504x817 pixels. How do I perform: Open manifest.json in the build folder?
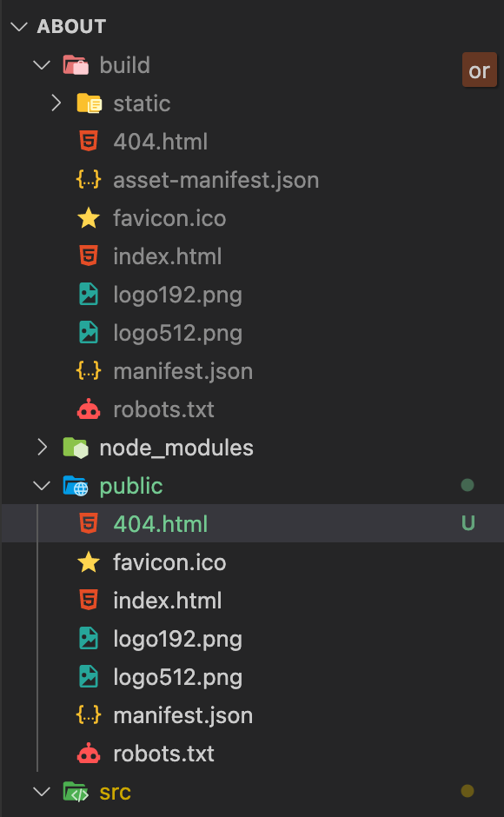pyautogui.click(x=183, y=371)
